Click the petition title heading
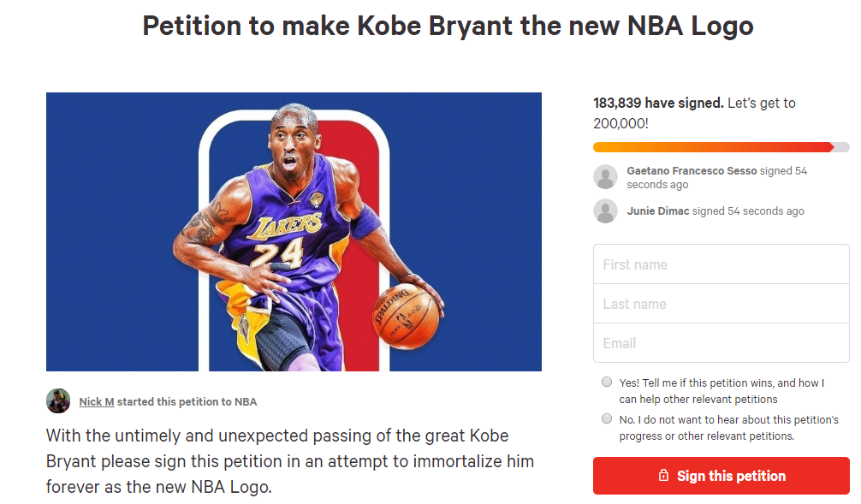 click(x=448, y=26)
